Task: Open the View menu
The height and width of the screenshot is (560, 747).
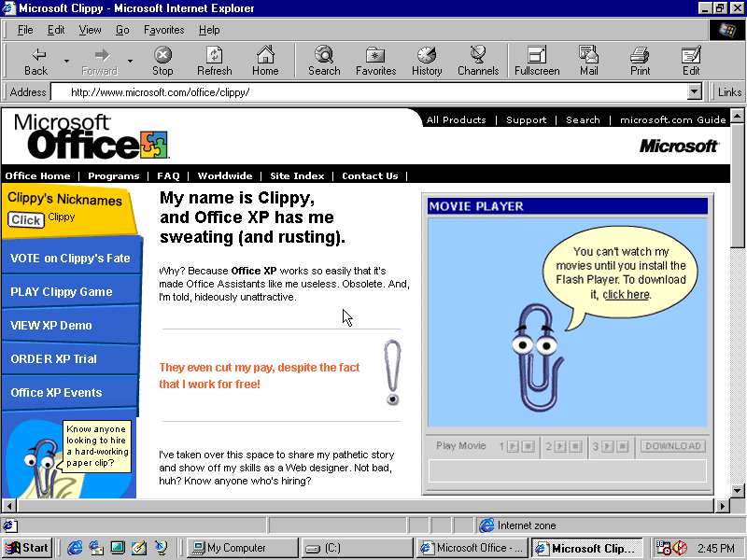Action: point(90,30)
